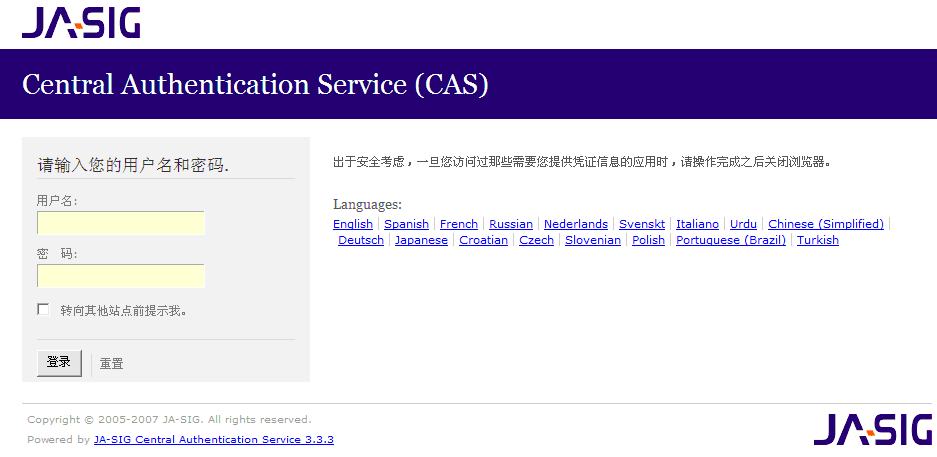Switch language to Czech
Viewport: 937px width, 457px height.
click(537, 240)
